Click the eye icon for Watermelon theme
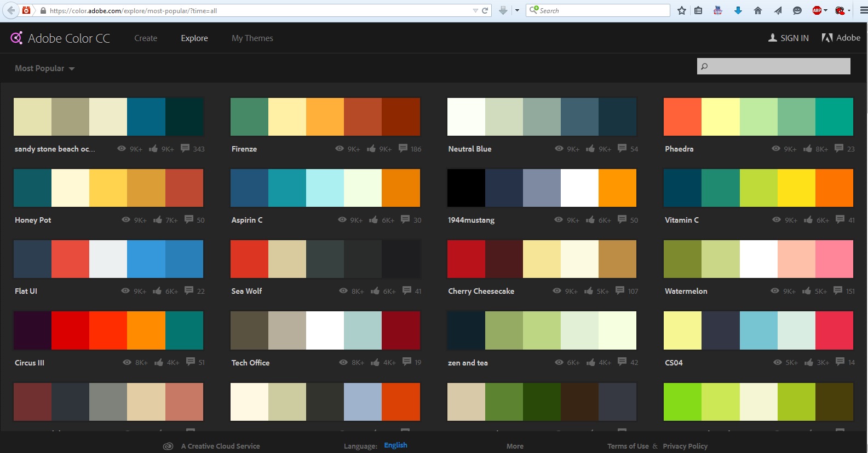868x453 pixels. (775, 291)
